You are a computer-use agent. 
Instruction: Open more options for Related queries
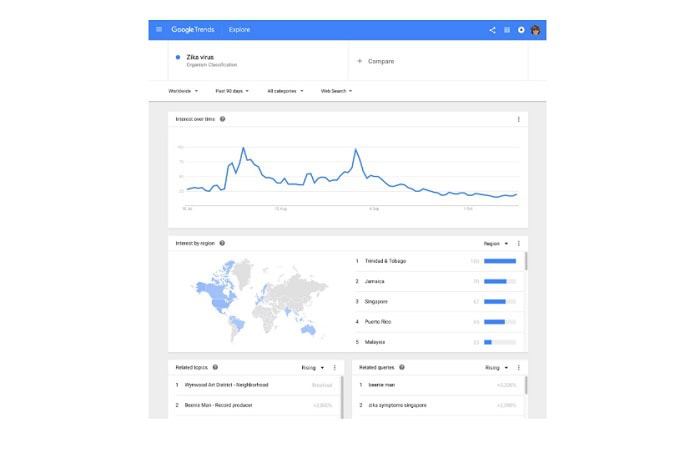coord(518,367)
